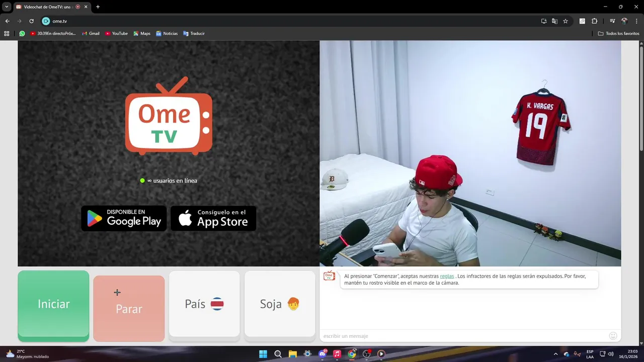The height and width of the screenshot is (362, 644).
Task: Click the page vertical scrollbar
Action: pos(641,99)
